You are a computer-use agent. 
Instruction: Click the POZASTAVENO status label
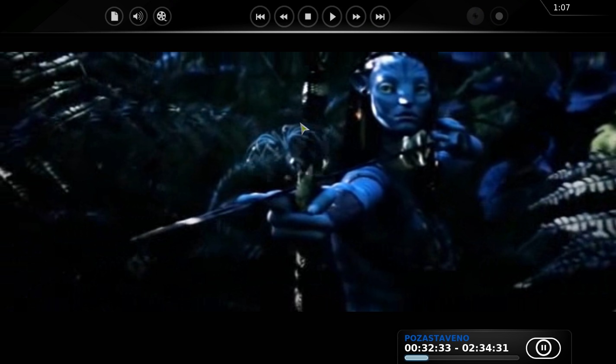pos(437,338)
